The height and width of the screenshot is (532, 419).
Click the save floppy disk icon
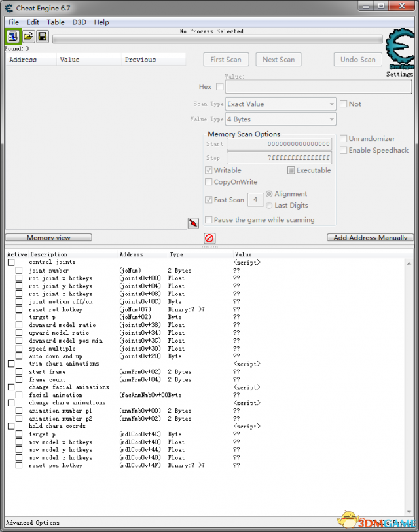43,37
